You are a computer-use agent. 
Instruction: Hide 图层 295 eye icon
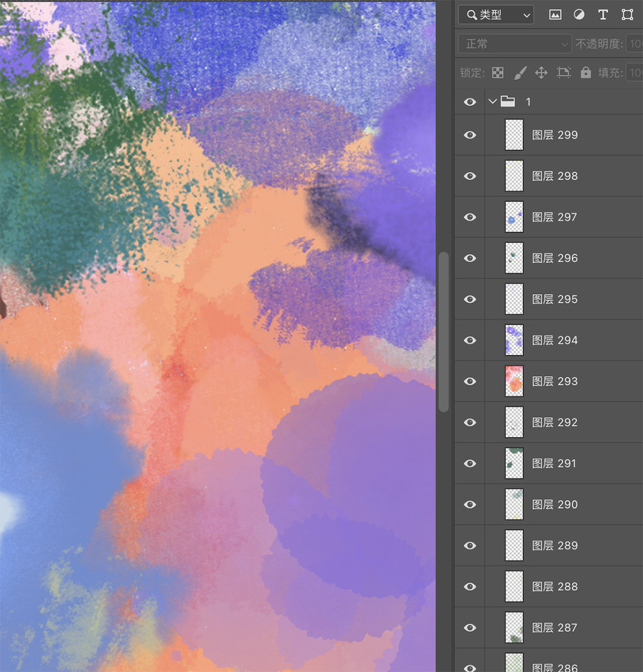click(x=470, y=299)
